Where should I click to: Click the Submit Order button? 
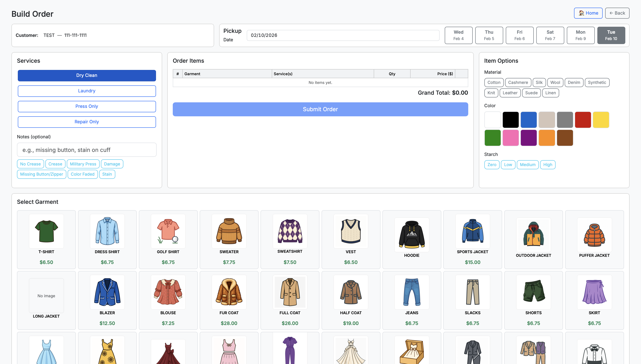(x=320, y=109)
